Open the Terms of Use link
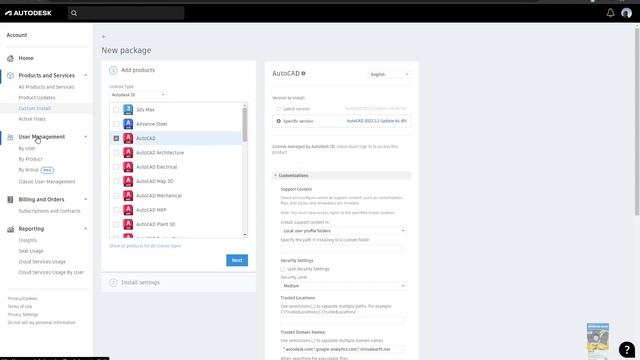The height and width of the screenshot is (360, 640). pyautogui.click(x=20, y=307)
